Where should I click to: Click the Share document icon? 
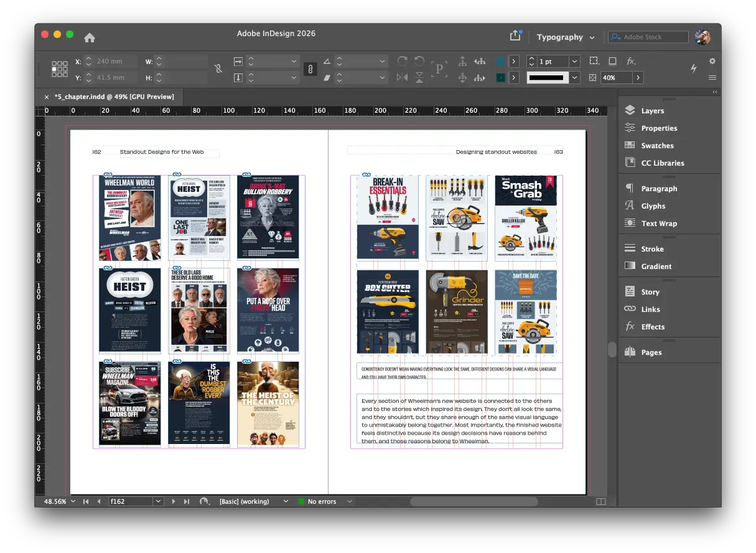tap(515, 36)
